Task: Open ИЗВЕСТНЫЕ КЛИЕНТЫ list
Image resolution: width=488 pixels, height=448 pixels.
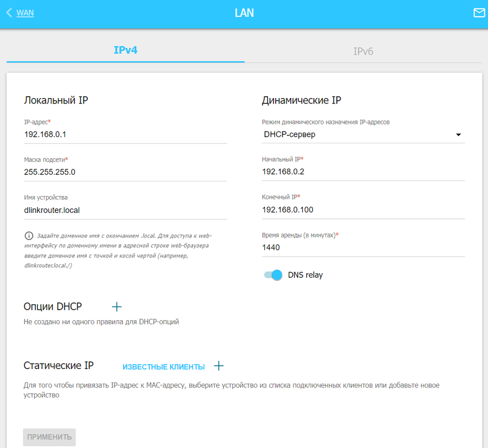Action: (164, 367)
